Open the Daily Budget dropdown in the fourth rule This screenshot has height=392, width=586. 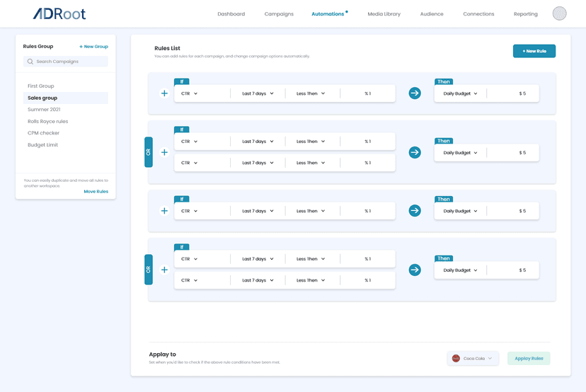point(460,270)
